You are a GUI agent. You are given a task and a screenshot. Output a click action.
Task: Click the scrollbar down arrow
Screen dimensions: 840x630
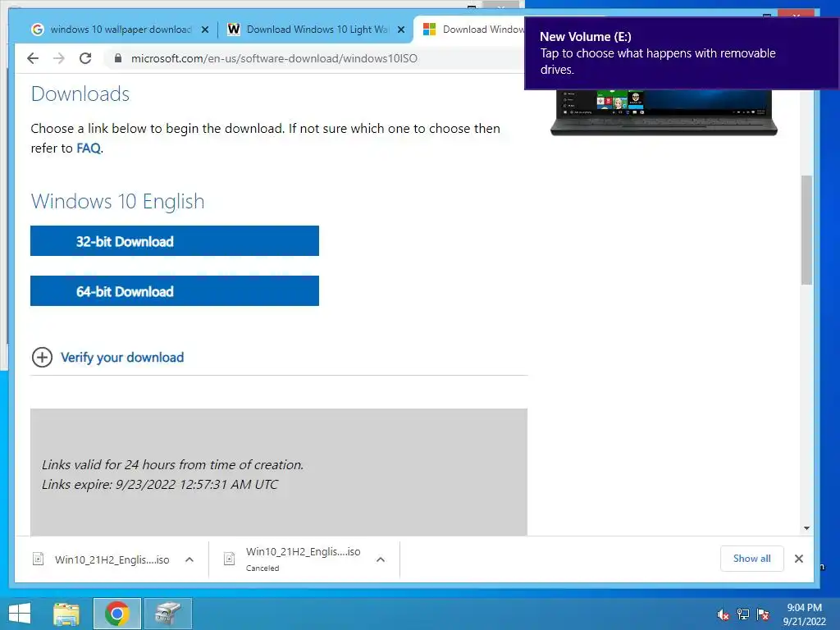click(x=807, y=528)
